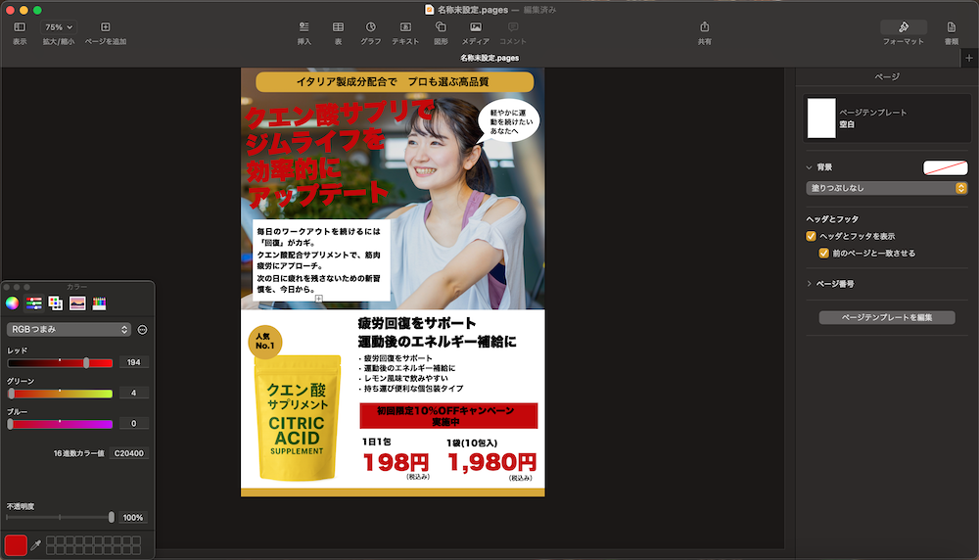The image size is (979, 560).
Task: Collapse the 背景 background section
Action: point(810,167)
